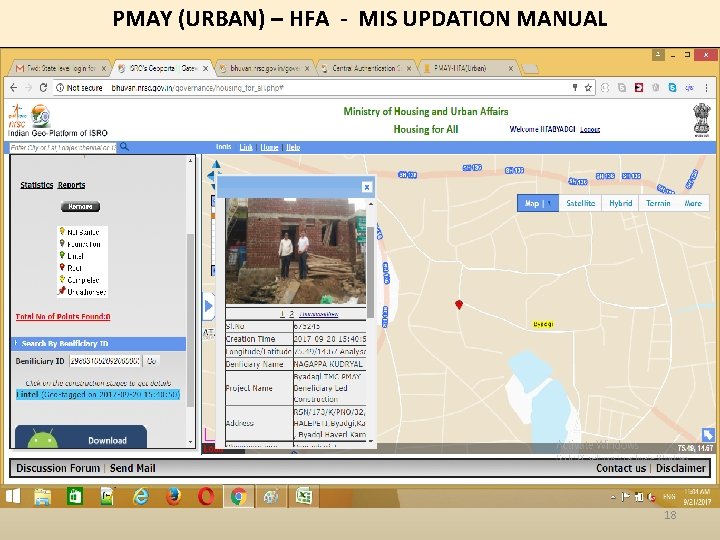Click the red location pin on the map
The image size is (720, 540).
459,304
